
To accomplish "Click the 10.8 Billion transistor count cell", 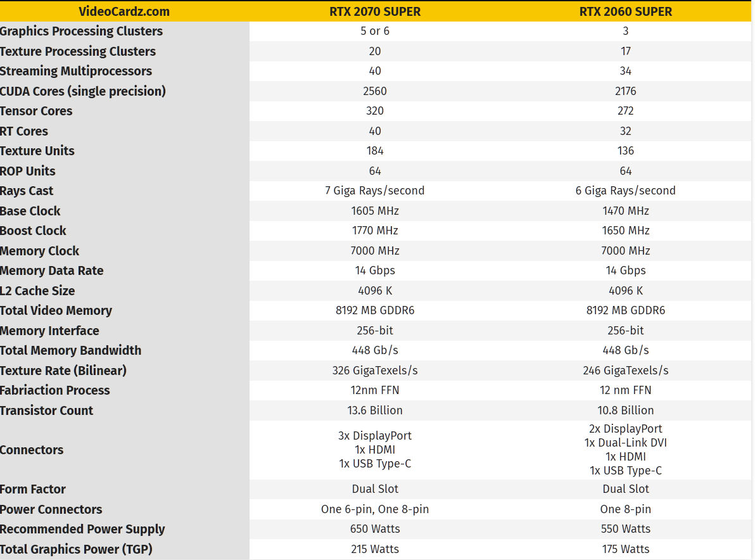I will coord(626,410).
